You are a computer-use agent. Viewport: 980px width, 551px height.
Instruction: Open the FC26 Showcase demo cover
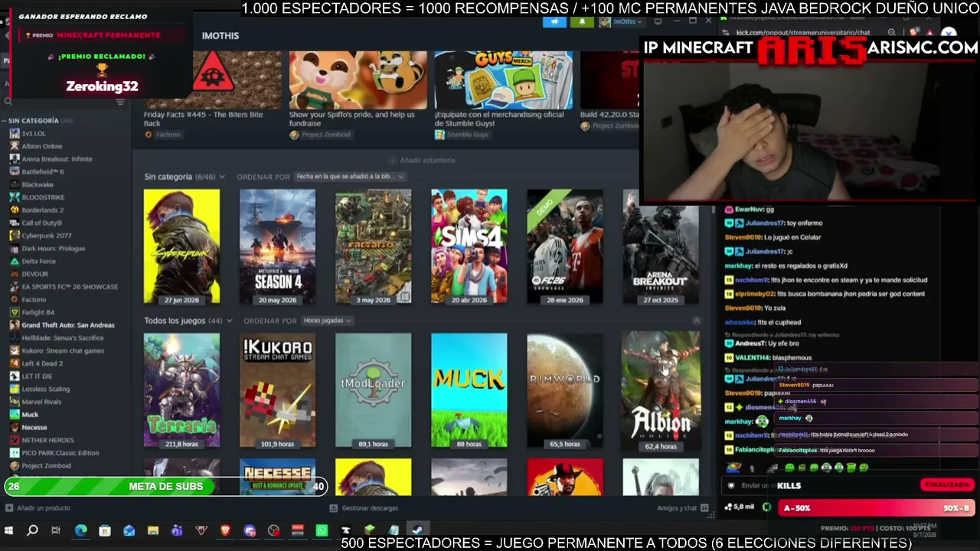(564, 246)
